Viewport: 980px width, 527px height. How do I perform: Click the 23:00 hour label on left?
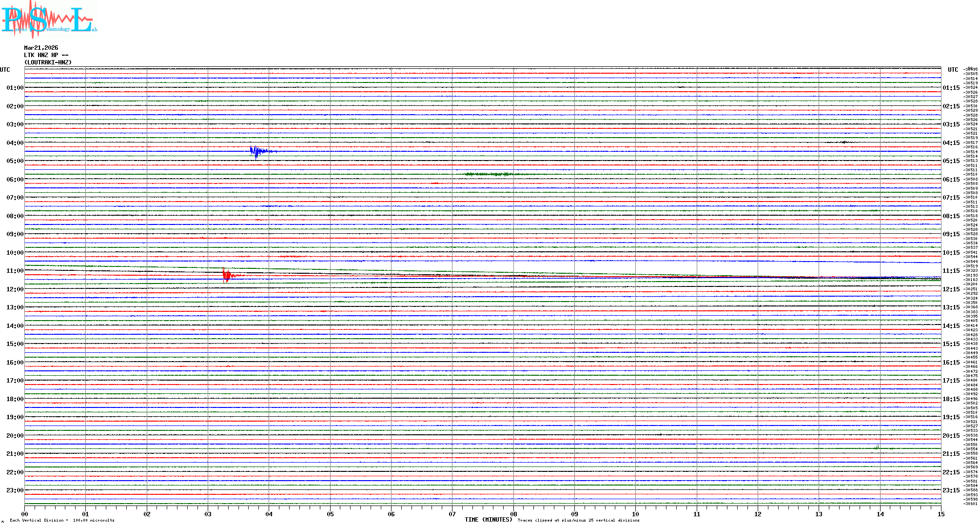click(15, 490)
